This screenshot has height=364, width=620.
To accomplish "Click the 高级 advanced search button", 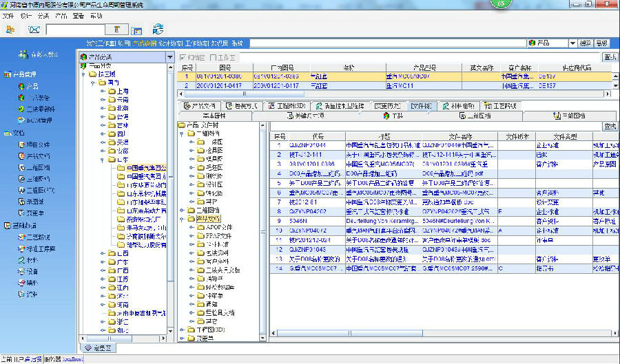I will click(x=601, y=43).
